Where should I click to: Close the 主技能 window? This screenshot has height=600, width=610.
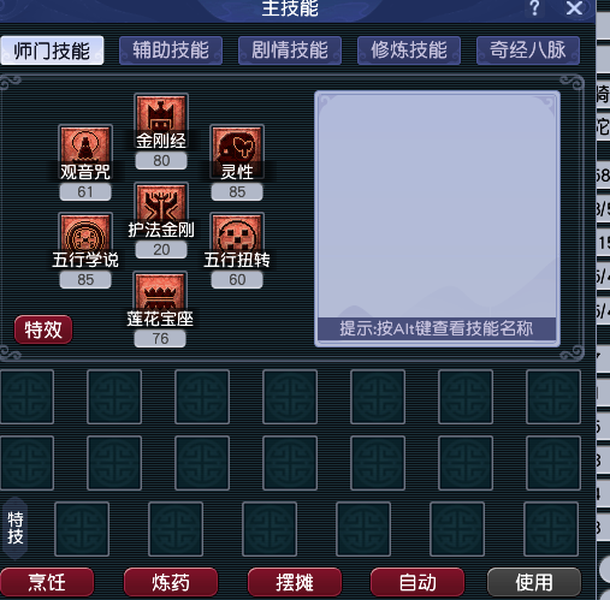(x=574, y=8)
